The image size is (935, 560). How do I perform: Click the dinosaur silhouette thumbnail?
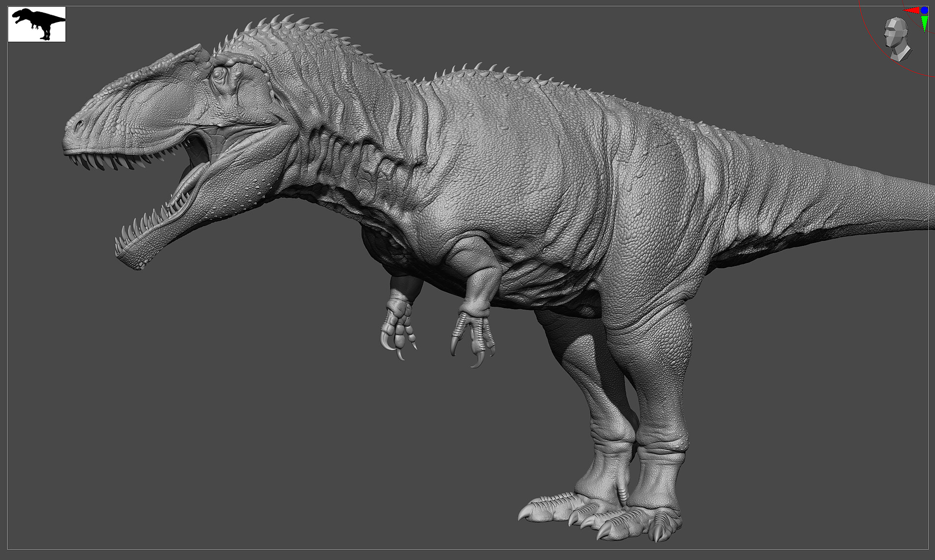[x=37, y=24]
